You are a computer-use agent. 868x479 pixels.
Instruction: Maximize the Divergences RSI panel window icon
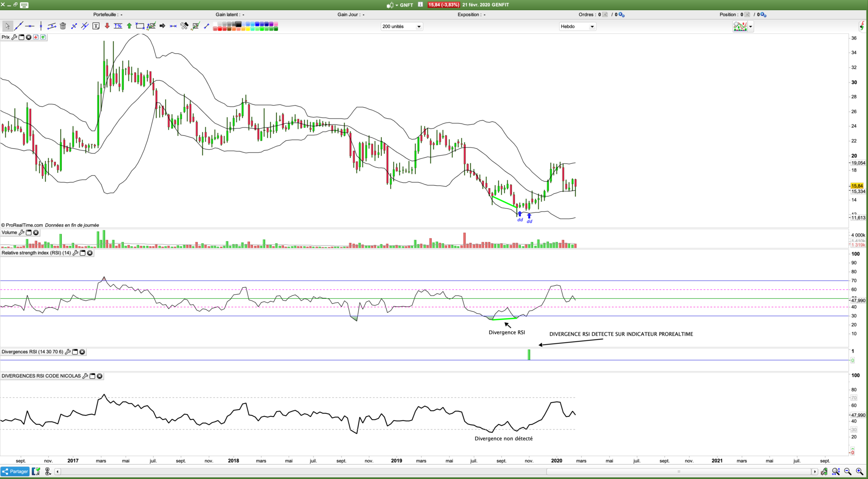click(75, 352)
